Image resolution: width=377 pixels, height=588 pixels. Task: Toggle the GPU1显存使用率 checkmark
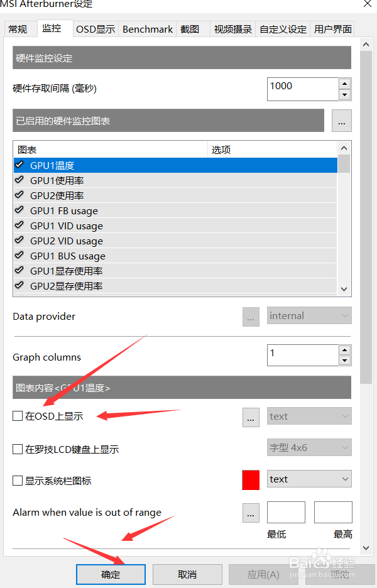[x=19, y=270]
